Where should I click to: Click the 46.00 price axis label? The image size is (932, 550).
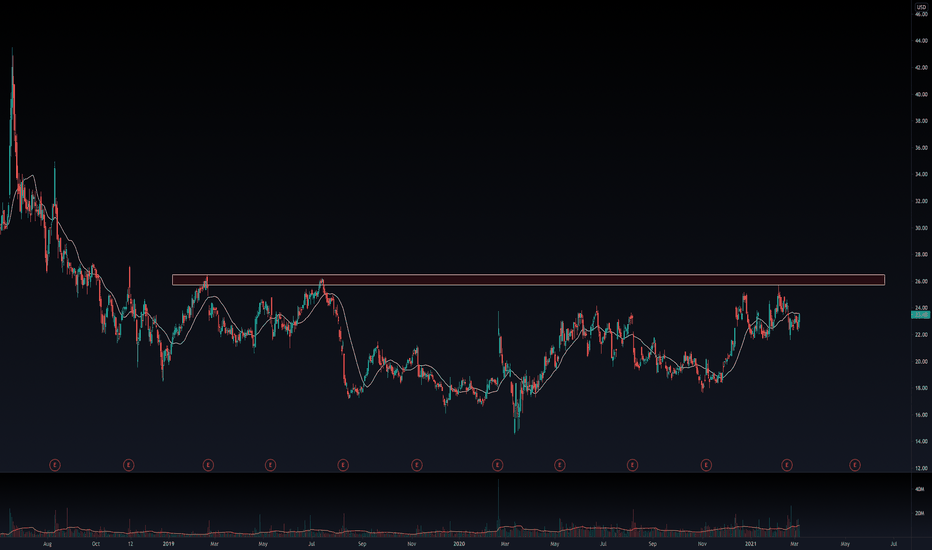(921, 14)
